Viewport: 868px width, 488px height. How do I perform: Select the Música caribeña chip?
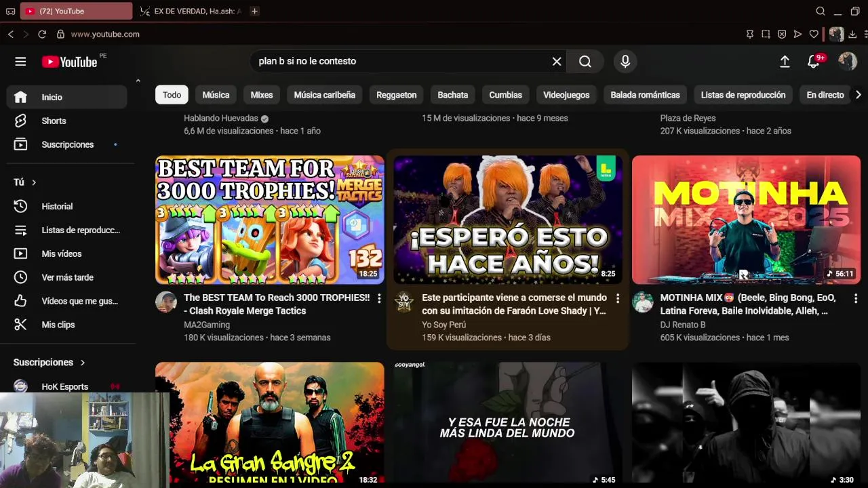[x=324, y=95]
